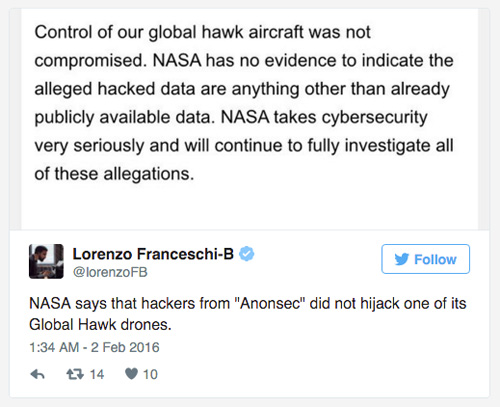Viewport: 500px width, 407px height.
Task: Follow Lorenzo Franceschi-B
Action: click(425, 259)
